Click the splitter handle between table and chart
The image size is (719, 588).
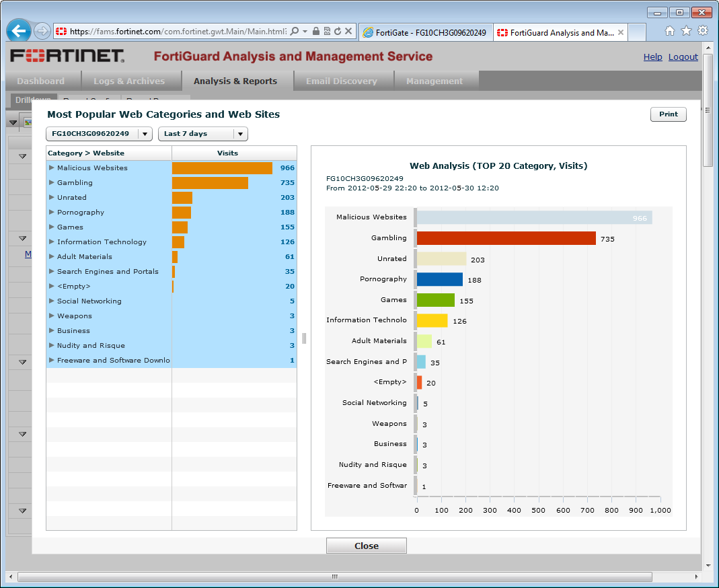(304, 338)
